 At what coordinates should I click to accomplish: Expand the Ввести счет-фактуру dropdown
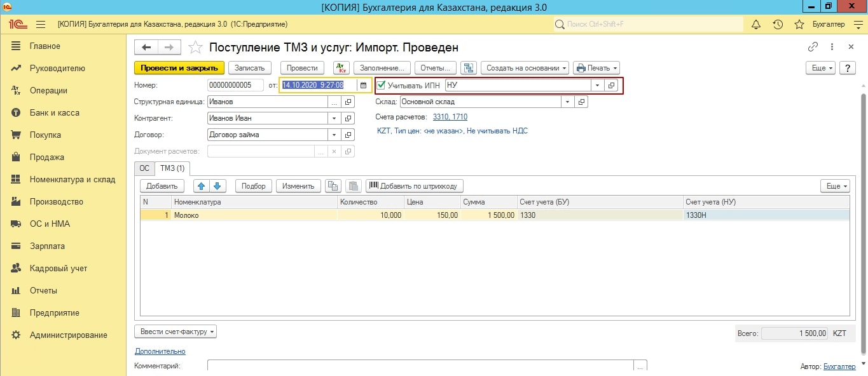pos(176,332)
